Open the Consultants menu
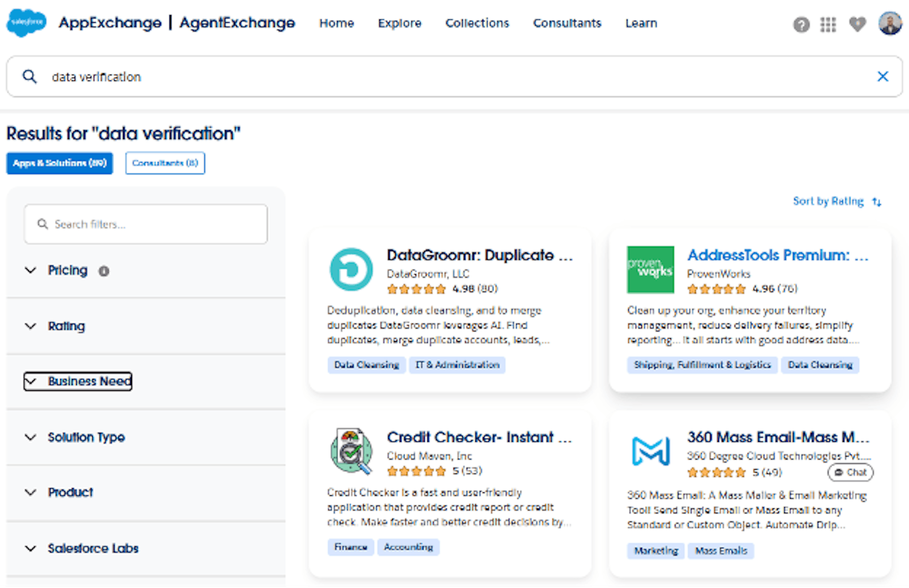Screen dimensions: 909x588 click(567, 23)
